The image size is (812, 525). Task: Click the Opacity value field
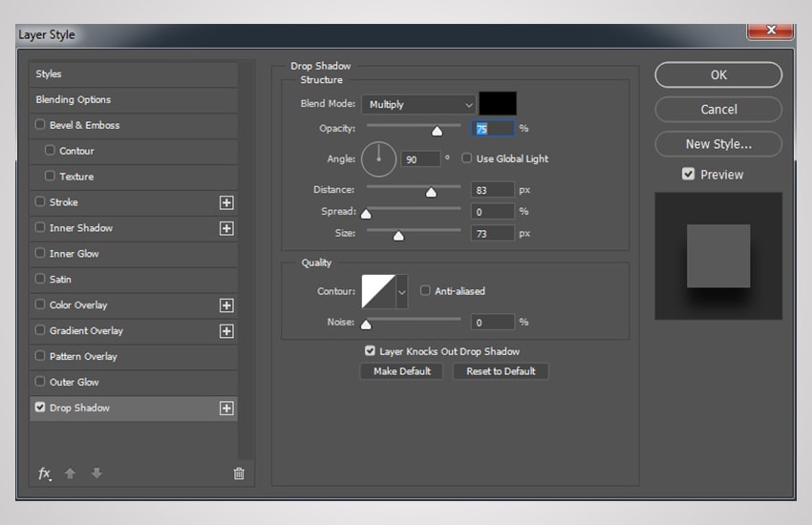click(493, 128)
